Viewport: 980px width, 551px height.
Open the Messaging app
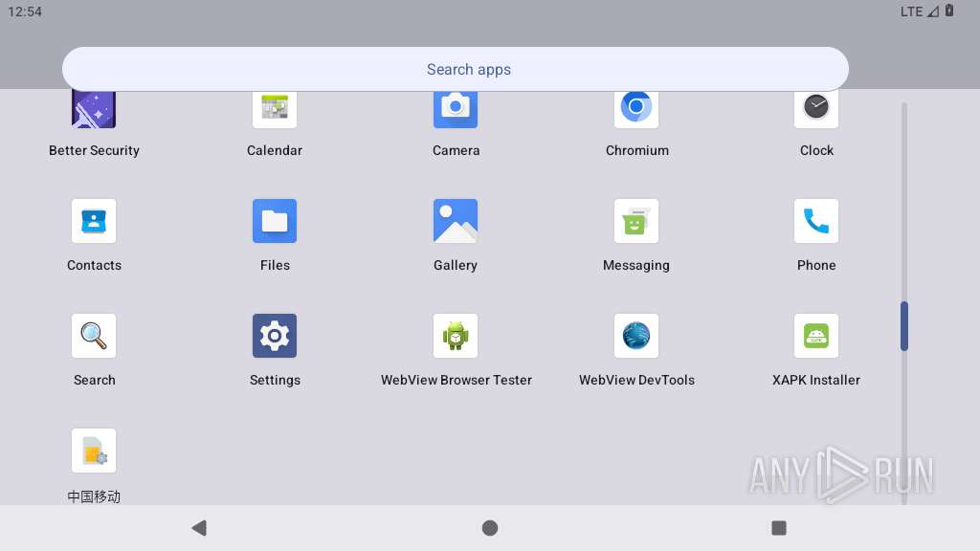[636, 221]
